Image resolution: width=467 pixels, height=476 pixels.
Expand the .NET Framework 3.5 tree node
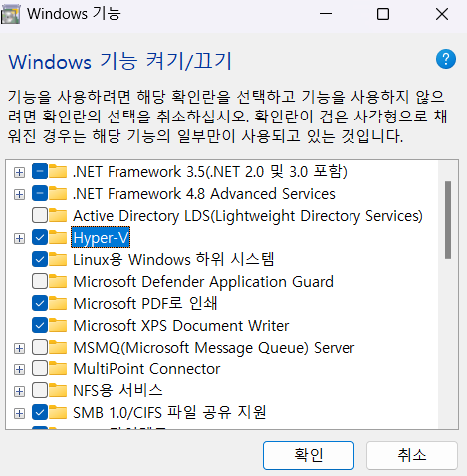(x=19, y=172)
